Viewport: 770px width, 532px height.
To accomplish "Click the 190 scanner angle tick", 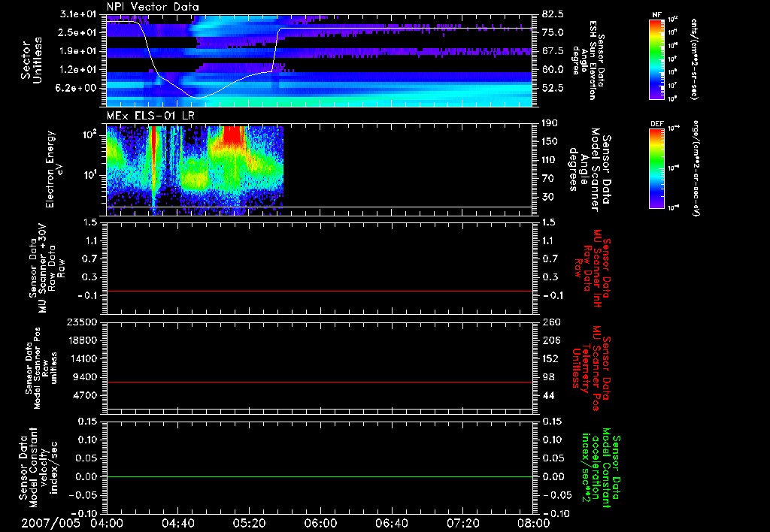I will point(550,123).
